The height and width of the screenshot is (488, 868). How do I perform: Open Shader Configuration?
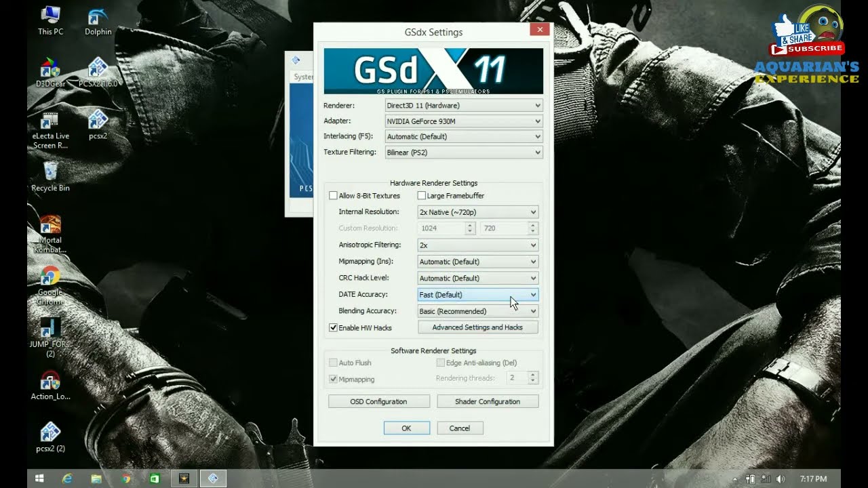[488, 402]
